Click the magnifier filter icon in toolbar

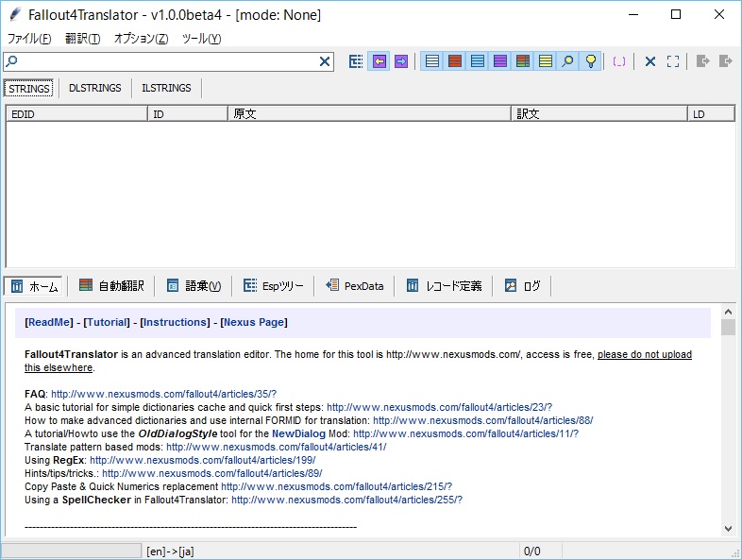point(568,61)
